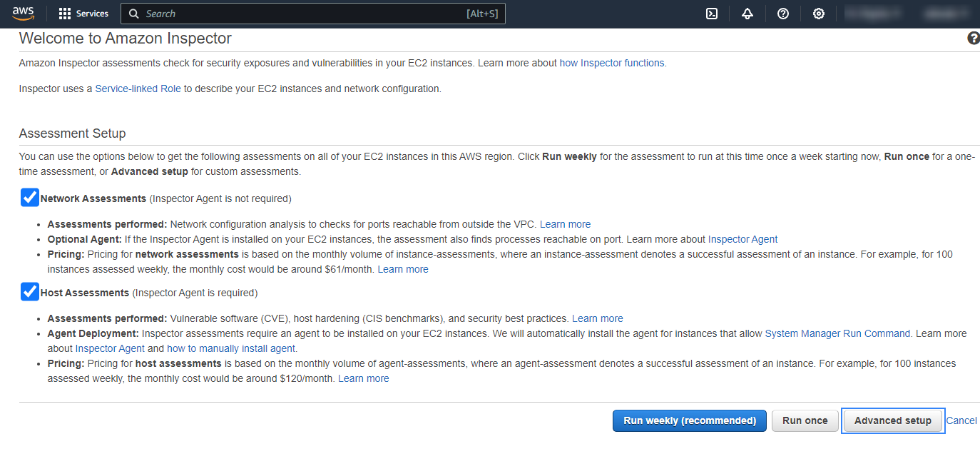Open the blurred region selector dropdown
Viewport: 980px width, 459px height.
[x=872, y=14]
